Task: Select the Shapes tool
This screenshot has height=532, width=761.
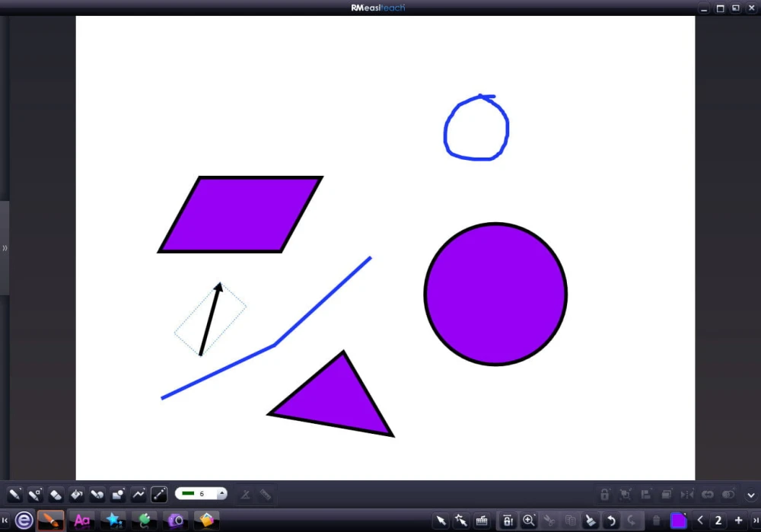Action: pos(118,494)
